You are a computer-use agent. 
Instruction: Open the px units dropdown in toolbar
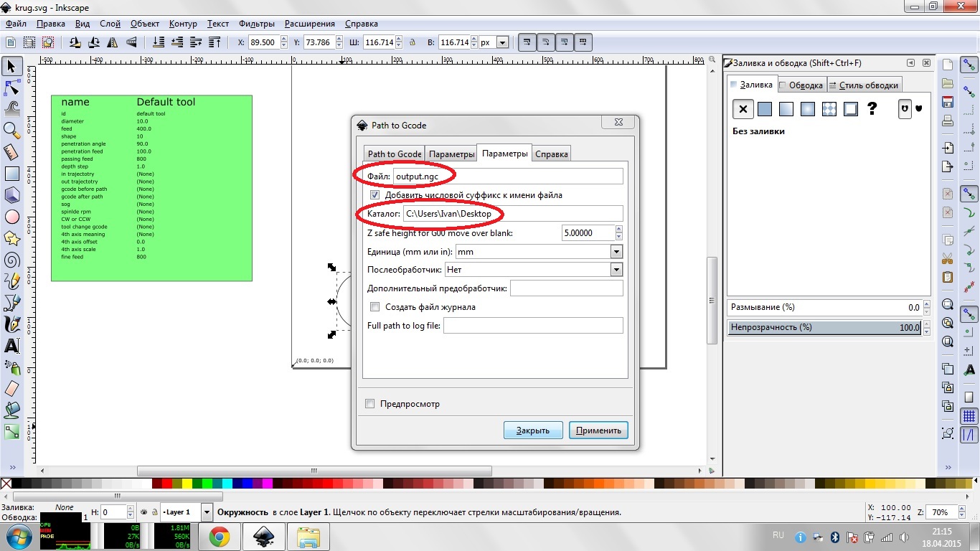tap(501, 42)
